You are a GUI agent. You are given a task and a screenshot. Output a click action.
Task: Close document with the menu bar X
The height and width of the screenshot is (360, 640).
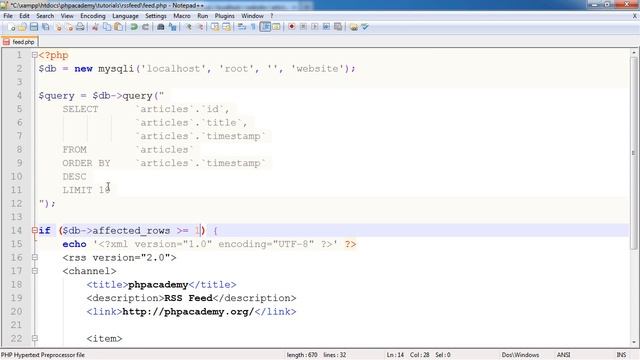[635, 16]
